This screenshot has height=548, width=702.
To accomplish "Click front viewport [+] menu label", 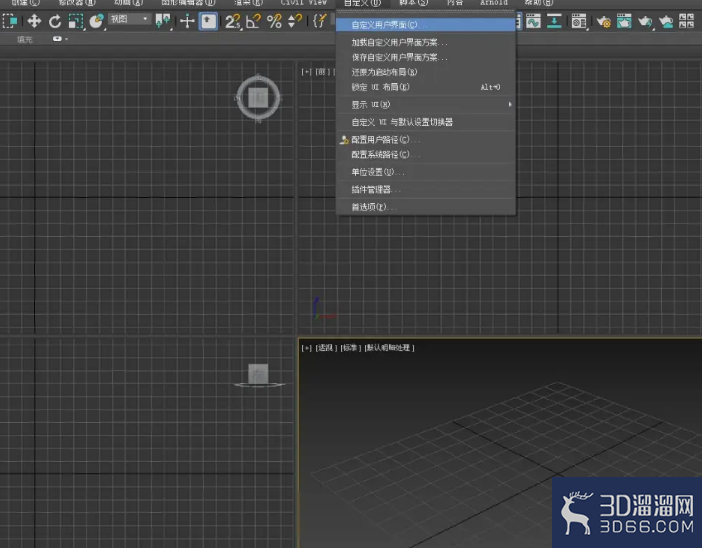I will (x=306, y=72).
